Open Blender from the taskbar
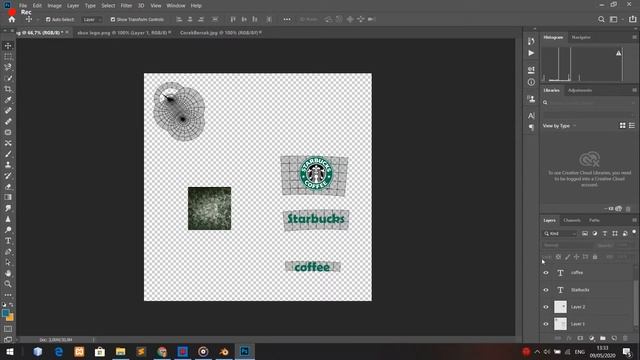This screenshot has width=640, height=360. [x=224, y=351]
